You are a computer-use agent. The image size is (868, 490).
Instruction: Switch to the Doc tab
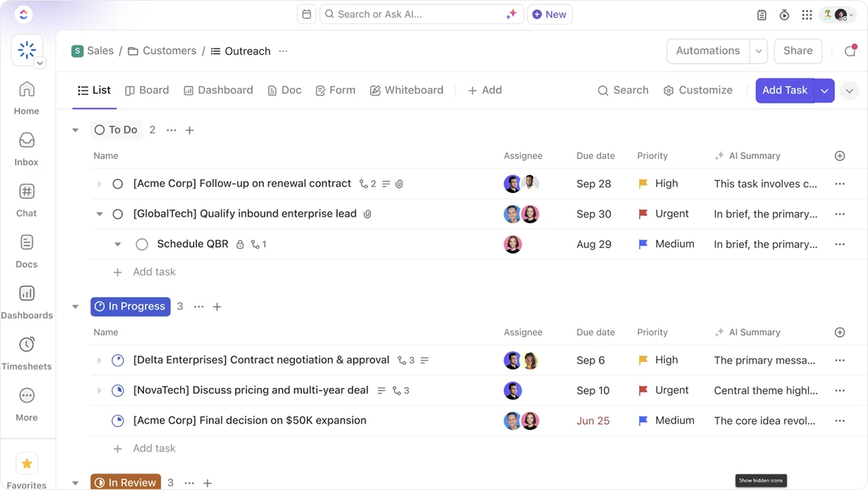284,90
